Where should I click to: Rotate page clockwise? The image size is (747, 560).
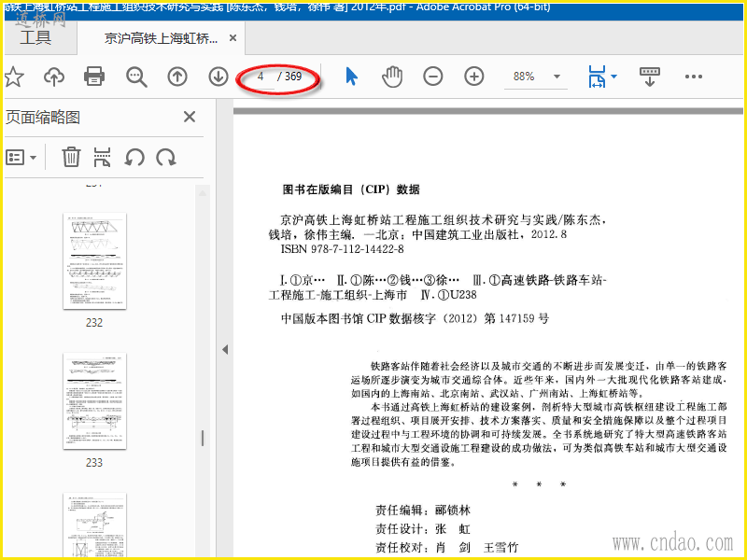[166, 157]
